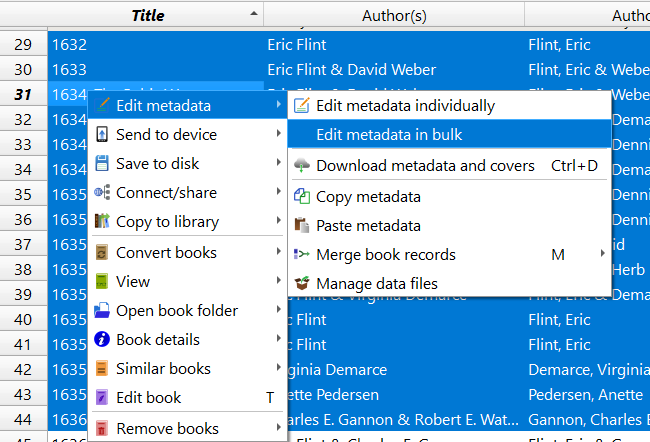Choose Edit metadata individually

point(405,105)
